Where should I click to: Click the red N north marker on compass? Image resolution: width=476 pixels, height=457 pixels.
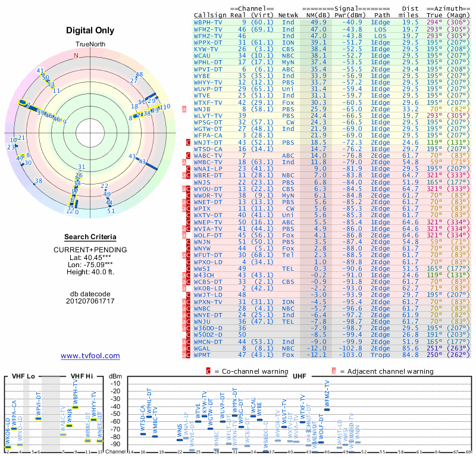click(x=76, y=55)
